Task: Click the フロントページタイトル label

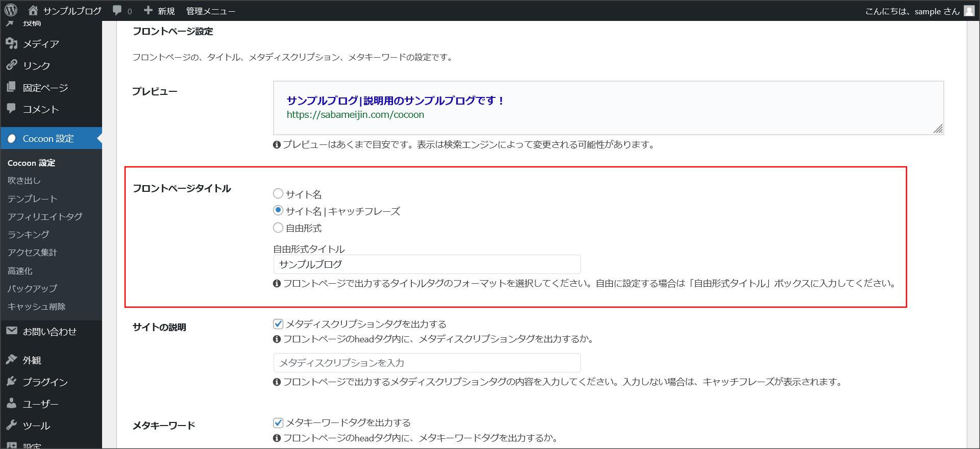Action: point(182,188)
